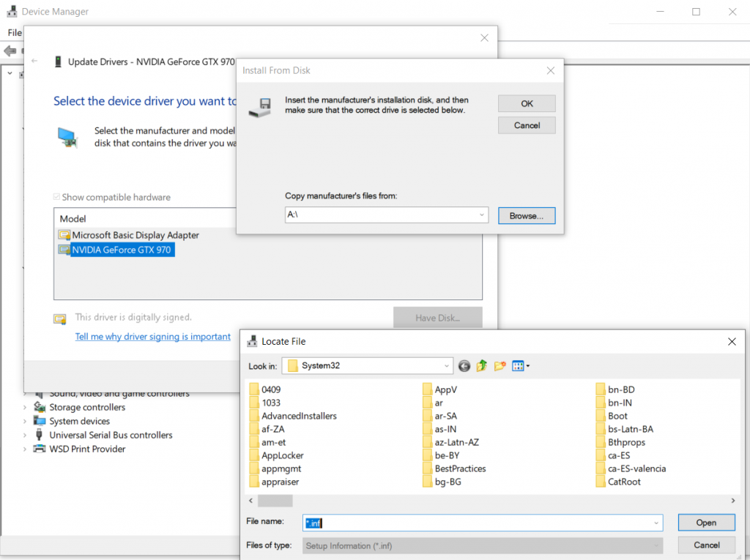Viewport: 750px width, 560px height.
Task: Select the AppV folder
Action: (x=439, y=389)
